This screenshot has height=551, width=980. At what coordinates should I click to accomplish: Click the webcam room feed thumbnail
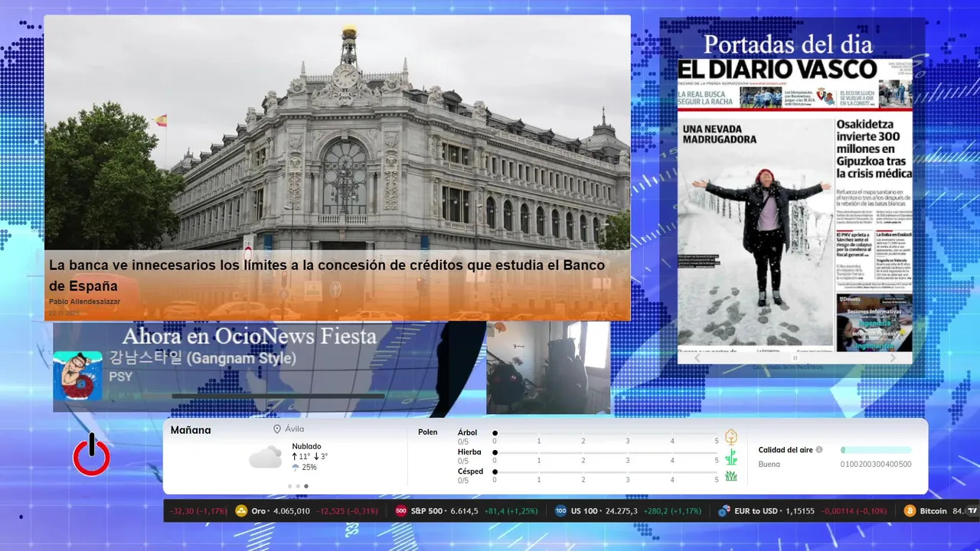[548, 367]
